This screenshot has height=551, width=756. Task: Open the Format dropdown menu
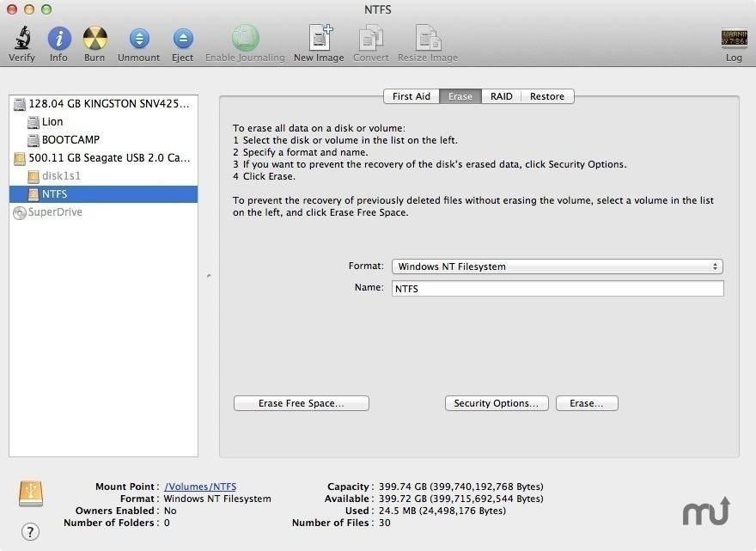[557, 266]
